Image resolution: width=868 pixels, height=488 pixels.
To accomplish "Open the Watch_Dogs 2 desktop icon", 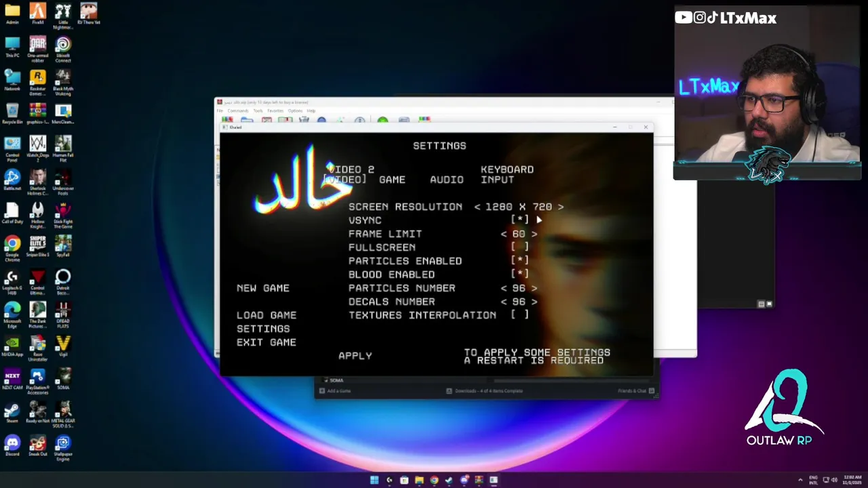I will pyautogui.click(x=37, y=149).
